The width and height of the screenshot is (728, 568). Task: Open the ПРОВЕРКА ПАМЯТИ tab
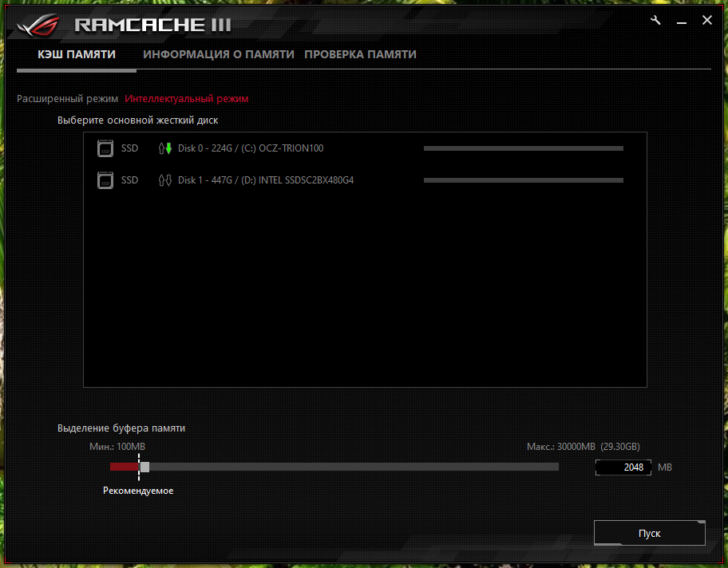pyautogui.click(x=360, y=54)
